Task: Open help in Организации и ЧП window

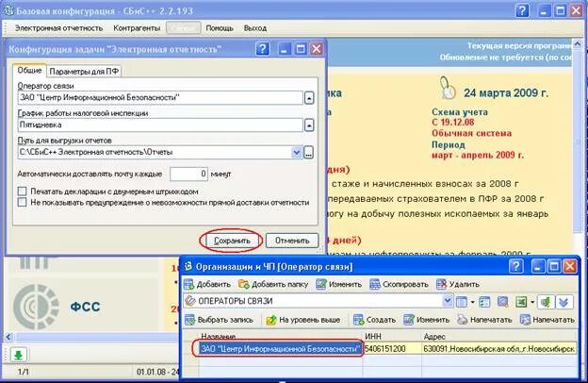Action: coord(516,267)
